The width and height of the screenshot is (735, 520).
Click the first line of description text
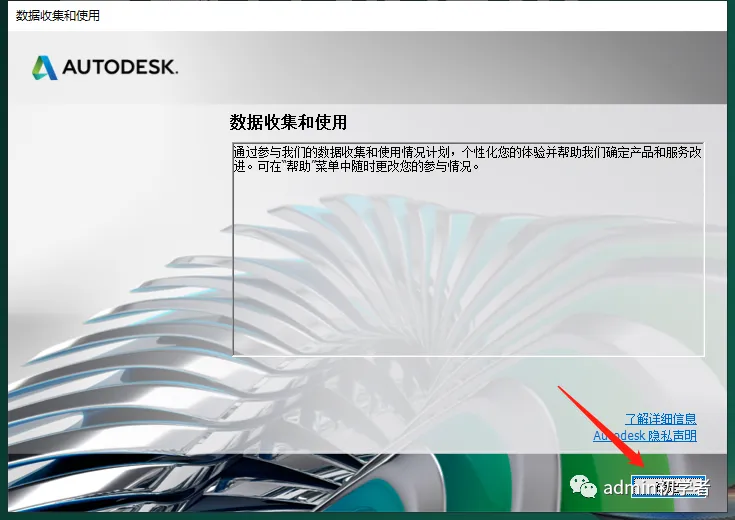point(466,152)
